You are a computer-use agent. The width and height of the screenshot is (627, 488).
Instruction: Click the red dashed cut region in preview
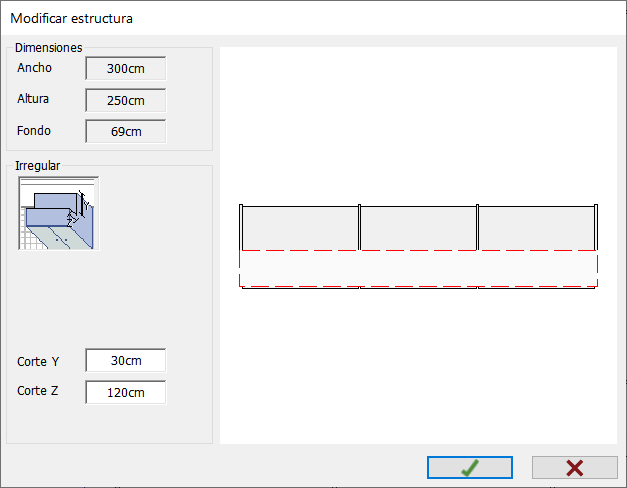418,268
